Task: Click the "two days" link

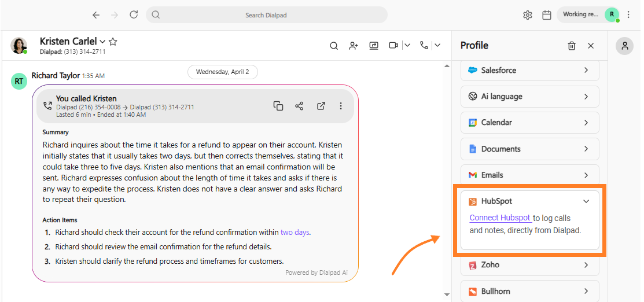Action: tap(295, 232)
